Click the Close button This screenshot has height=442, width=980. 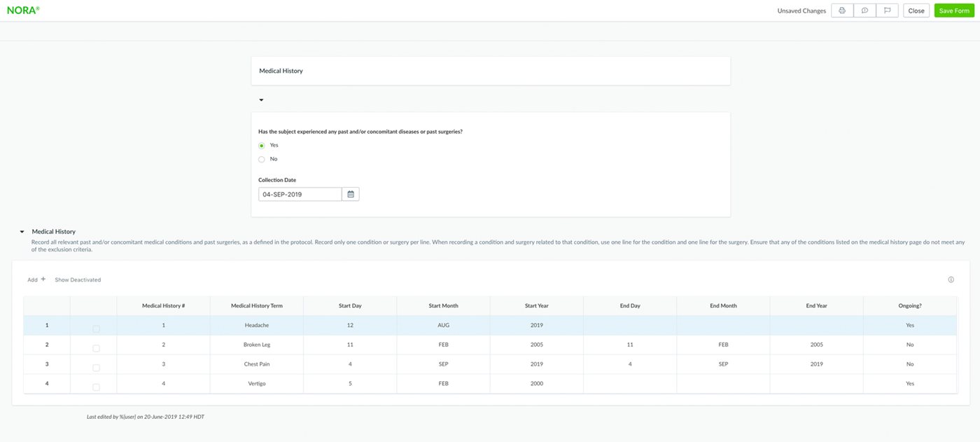(x=916, y=11)
